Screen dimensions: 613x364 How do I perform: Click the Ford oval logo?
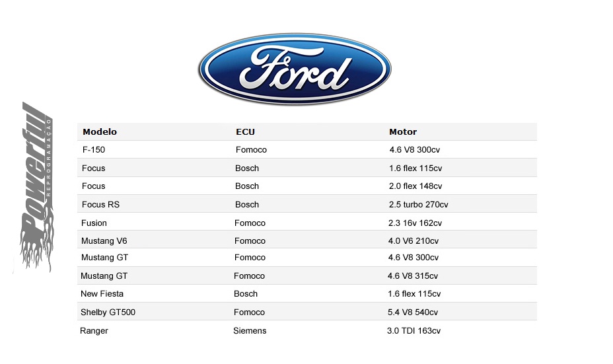(295, 69)
